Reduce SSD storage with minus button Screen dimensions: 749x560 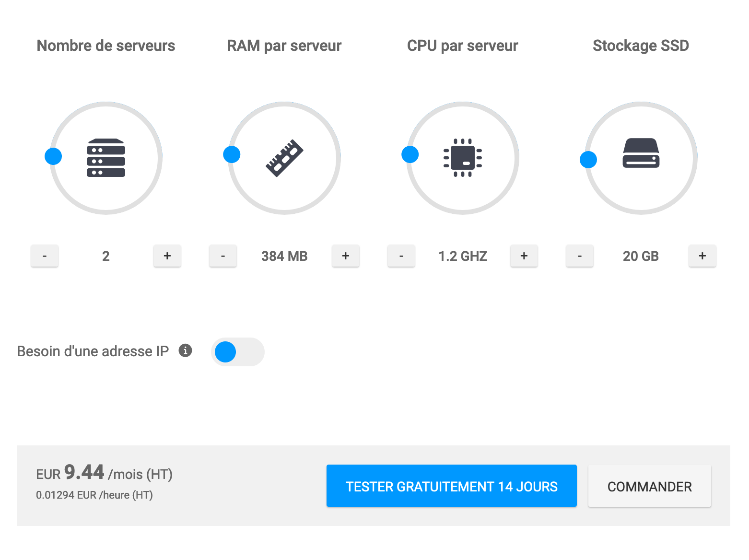[x=580, y=256]
